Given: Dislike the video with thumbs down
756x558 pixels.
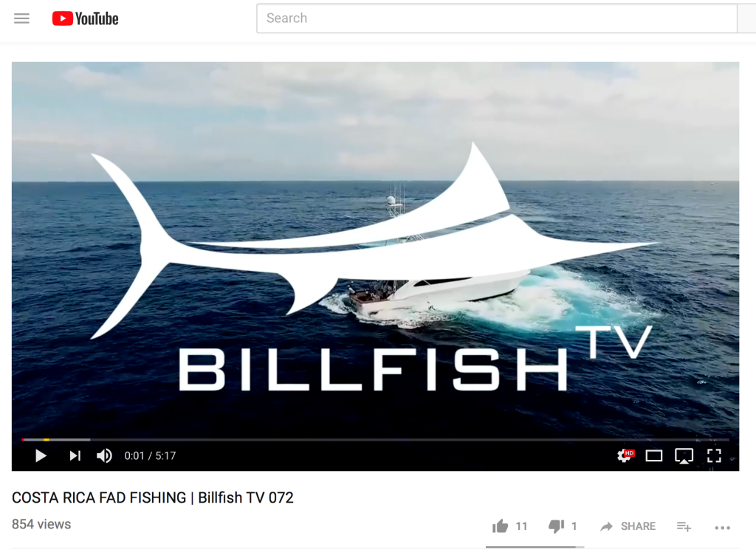Looking at the screenshot, I should 557,526.
